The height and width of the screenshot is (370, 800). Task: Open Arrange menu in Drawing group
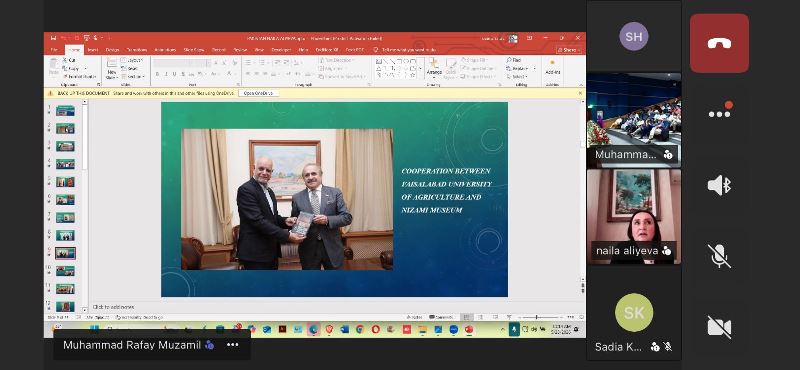pyautogui.click(x=434, y=69)
